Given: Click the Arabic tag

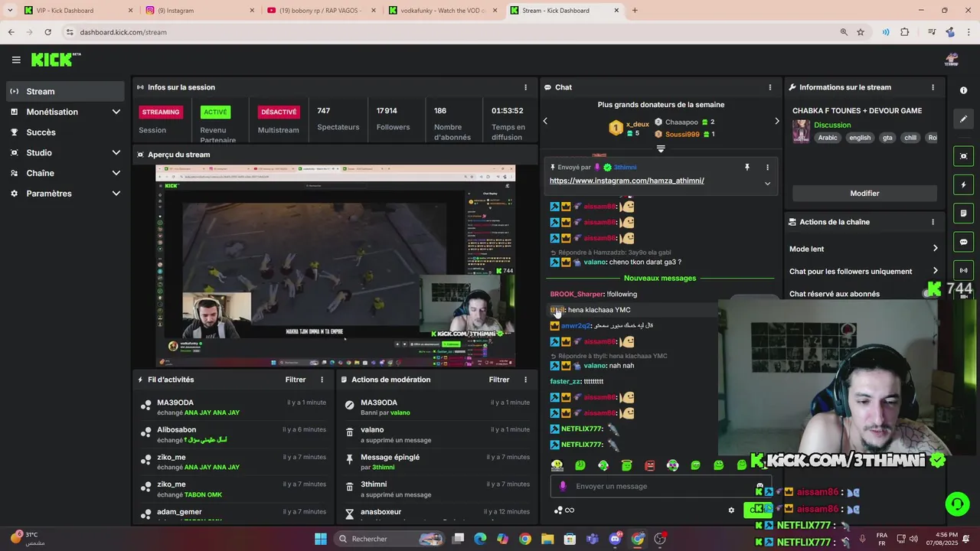Looking at the screenshot, I should pyautogui.click(x=828, y=138).
